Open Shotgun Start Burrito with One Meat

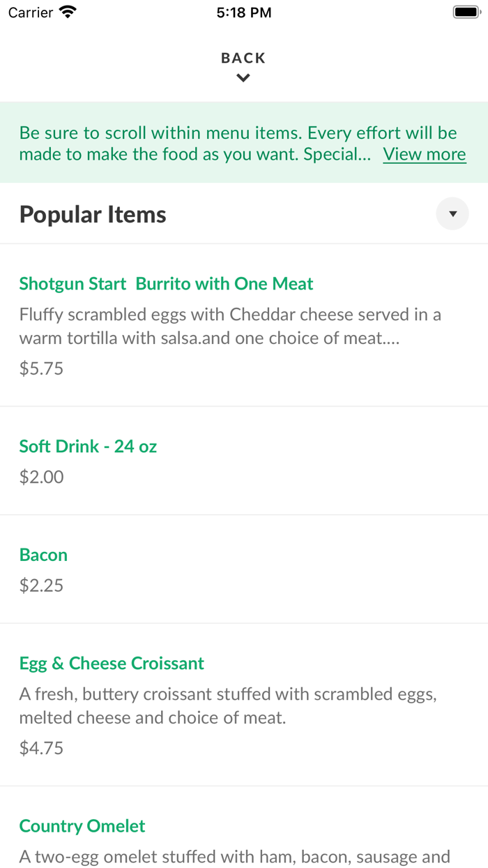166,283
